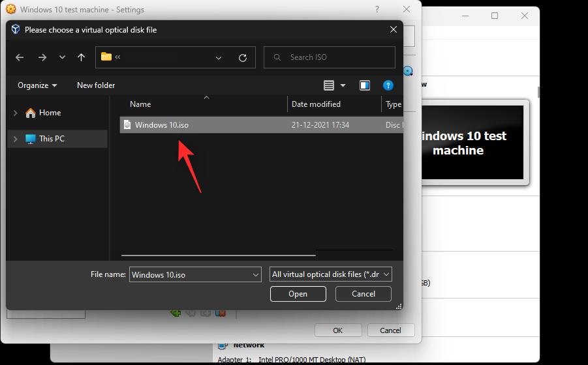Close the VirtualBox Manager window
588x365 pixels.
[525, 16]
